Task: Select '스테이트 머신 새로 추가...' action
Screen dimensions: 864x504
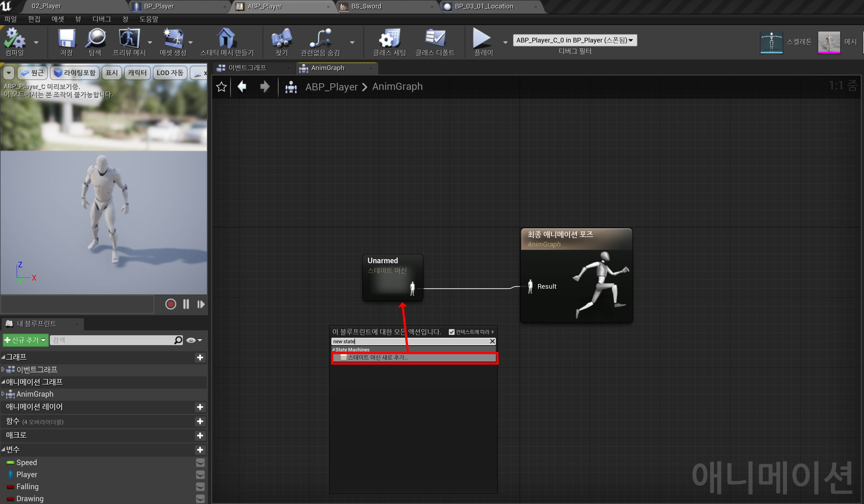Action: point(414,358)
